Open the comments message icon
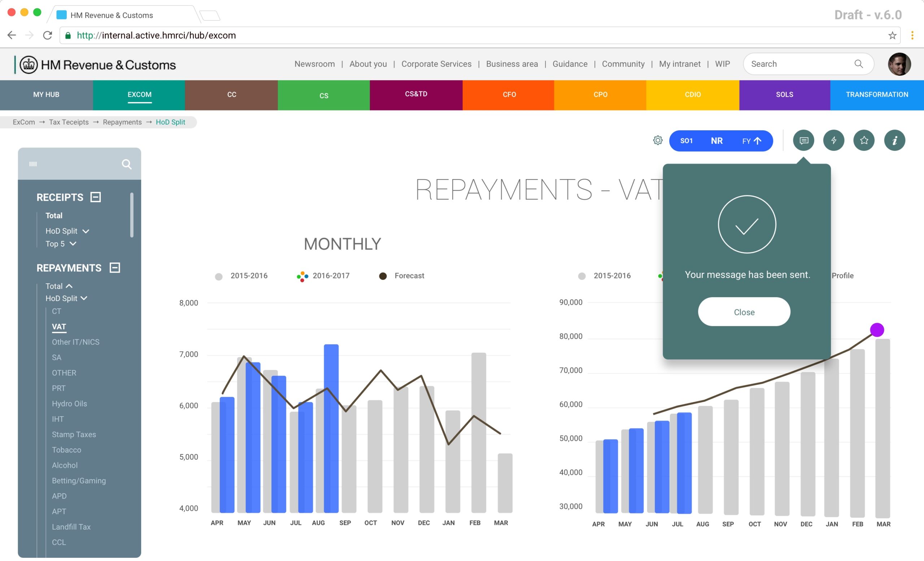 803,140
